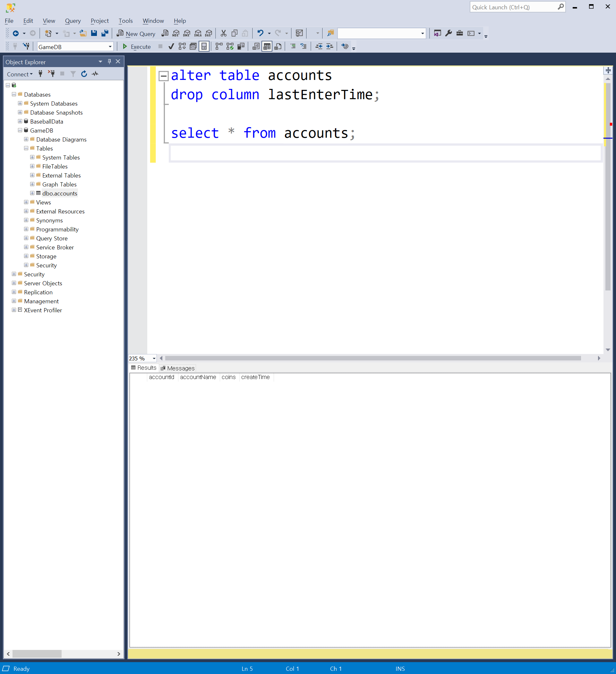Expand the dbo.accounts table node

click(32, 193)
